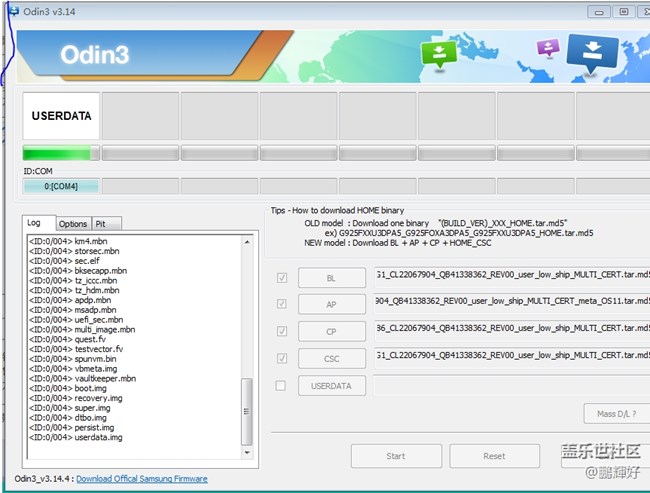Switch to the Options tab
Image resolution: width=650 pixels, height=493 pixels.
(72, 224)
